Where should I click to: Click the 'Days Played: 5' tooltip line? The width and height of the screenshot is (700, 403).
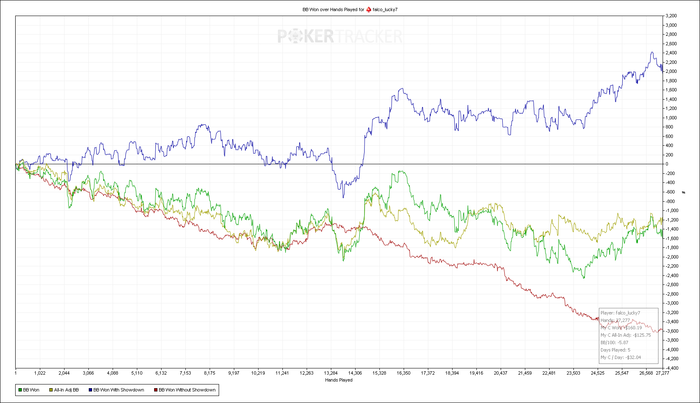tap(615, 350)
